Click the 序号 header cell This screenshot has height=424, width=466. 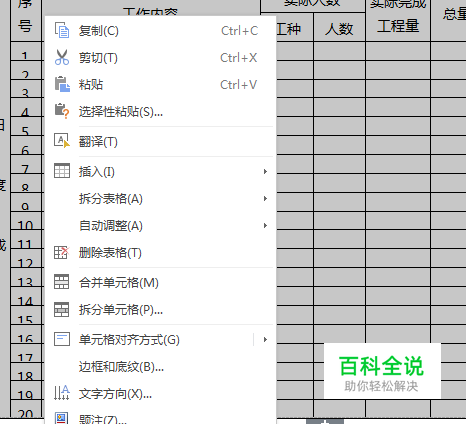26,20
